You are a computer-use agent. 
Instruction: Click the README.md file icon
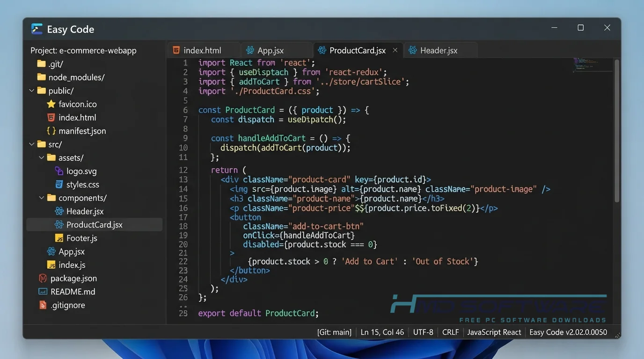[43, 292]
